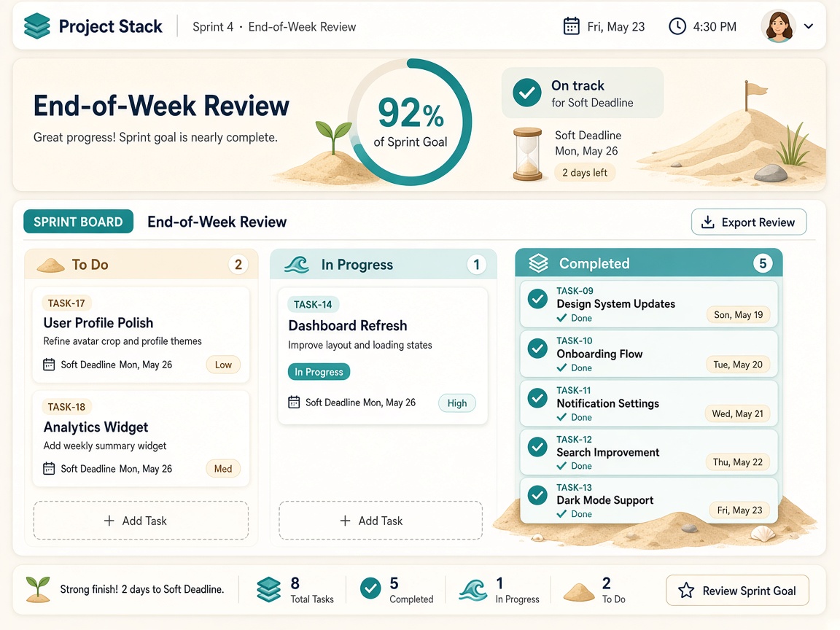Viewport: 840px width, 630px height.
Task: Click the To Do count badge 2
Action: [238, 264]
